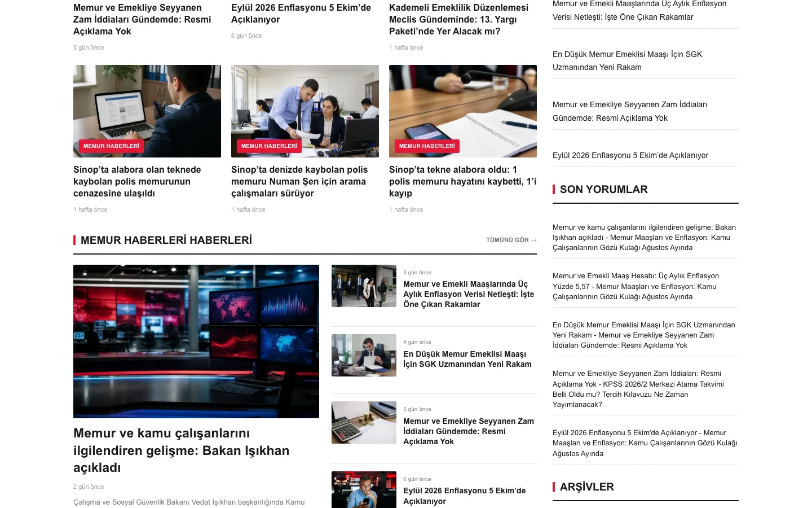Open comment 'Memur ve Emekli Maaş Hesabı: Üç Aylık'
812x508 pixels.
[636, 286]
